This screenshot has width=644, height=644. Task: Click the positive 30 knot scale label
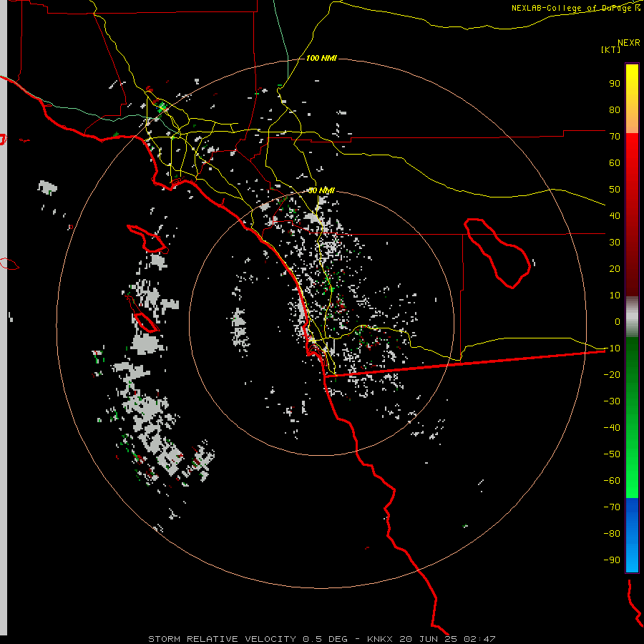tap(615, 243)
